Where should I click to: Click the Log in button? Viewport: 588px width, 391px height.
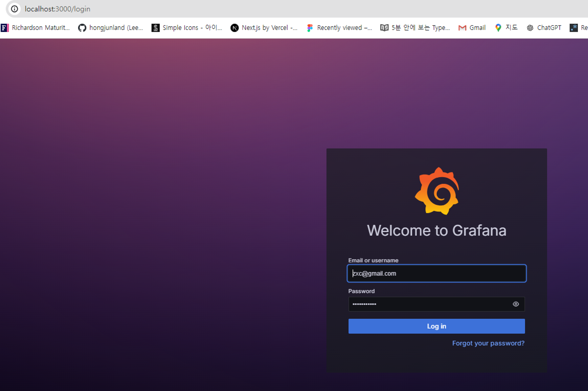tap(437, 326)
